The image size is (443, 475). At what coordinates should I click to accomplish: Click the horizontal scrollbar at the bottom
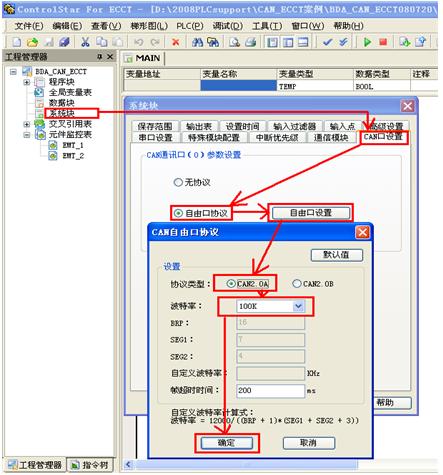coord(246,464)
